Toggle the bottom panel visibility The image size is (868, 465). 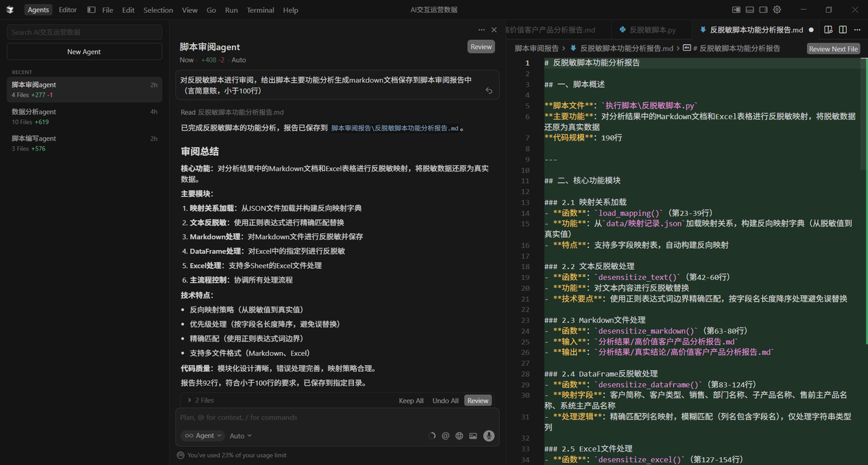click(x=749, y=9)
